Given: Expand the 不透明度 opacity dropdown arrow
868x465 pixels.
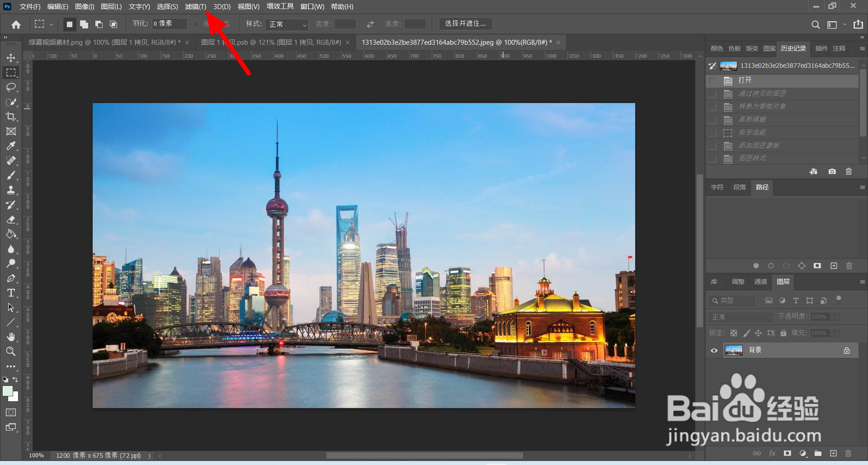Looking at the screenshot, I should click(x=836, y=317).
